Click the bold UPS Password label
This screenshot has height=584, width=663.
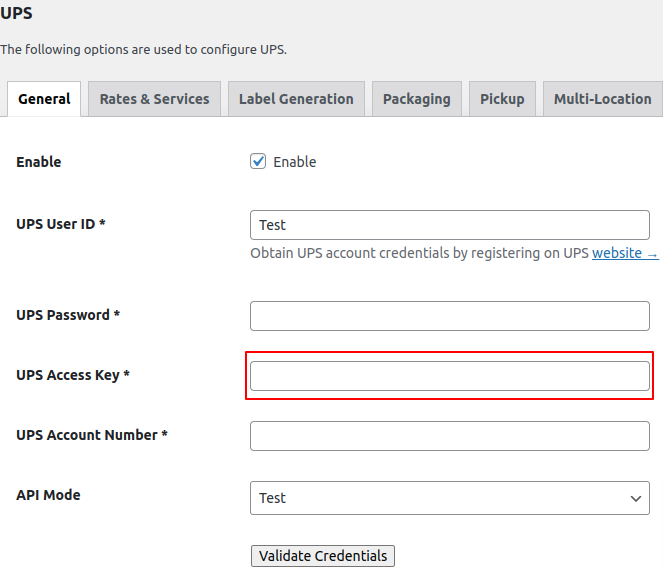click(68, 315)
